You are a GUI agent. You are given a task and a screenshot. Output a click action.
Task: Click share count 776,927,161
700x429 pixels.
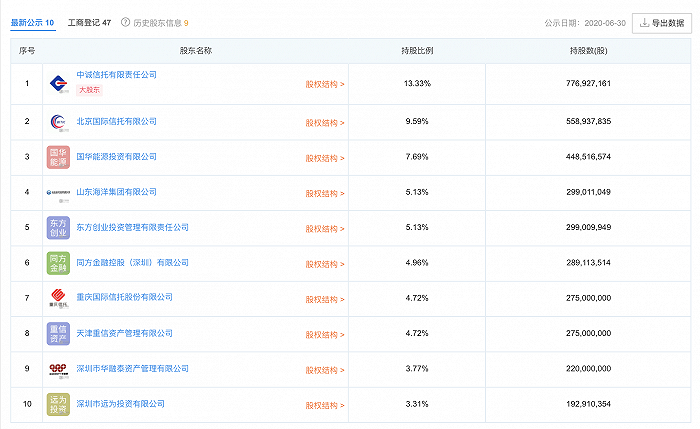(x=588, y=83)
